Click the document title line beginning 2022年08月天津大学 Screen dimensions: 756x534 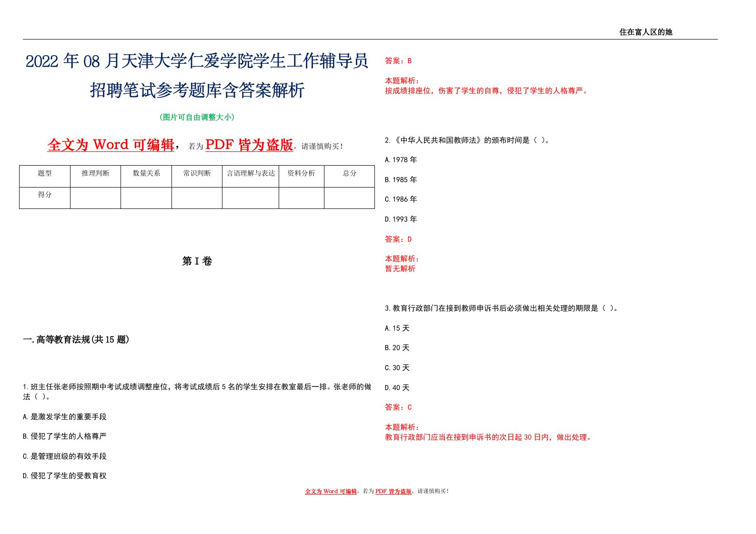pyautogui.click(x=197, y=61)
